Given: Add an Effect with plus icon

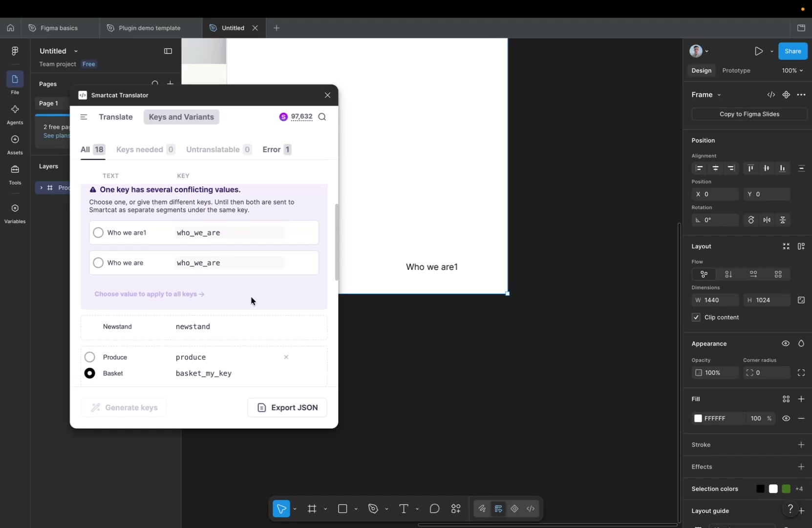Looking at the screenshot, I should (x=801, y=467).
